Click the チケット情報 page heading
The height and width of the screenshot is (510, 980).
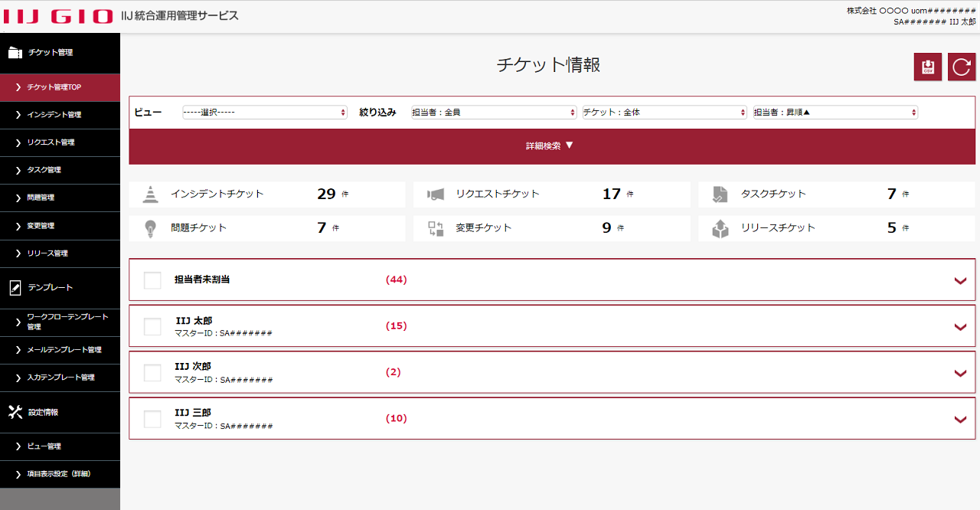[548, 65]
